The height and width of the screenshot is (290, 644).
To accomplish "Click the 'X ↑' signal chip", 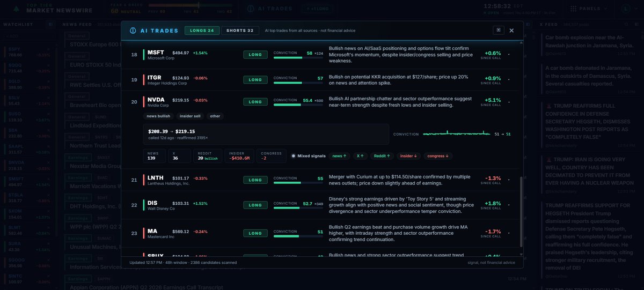I will pos(360,156).
